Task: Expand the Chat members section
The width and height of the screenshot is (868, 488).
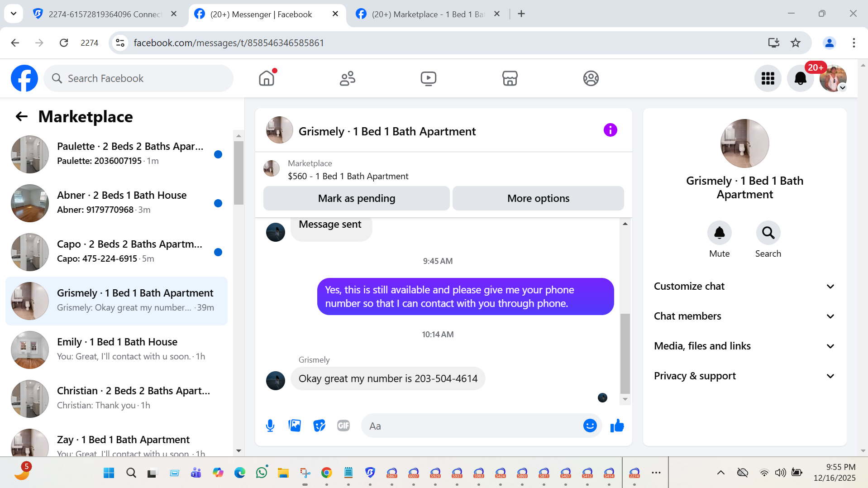Action: click(x=744, y=316)
